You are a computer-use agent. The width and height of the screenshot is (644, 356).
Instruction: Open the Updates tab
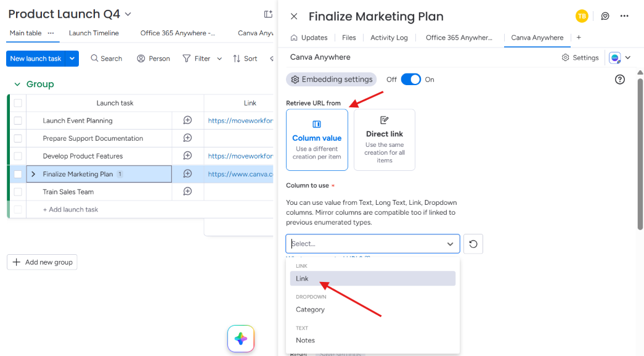coord(309,38)
